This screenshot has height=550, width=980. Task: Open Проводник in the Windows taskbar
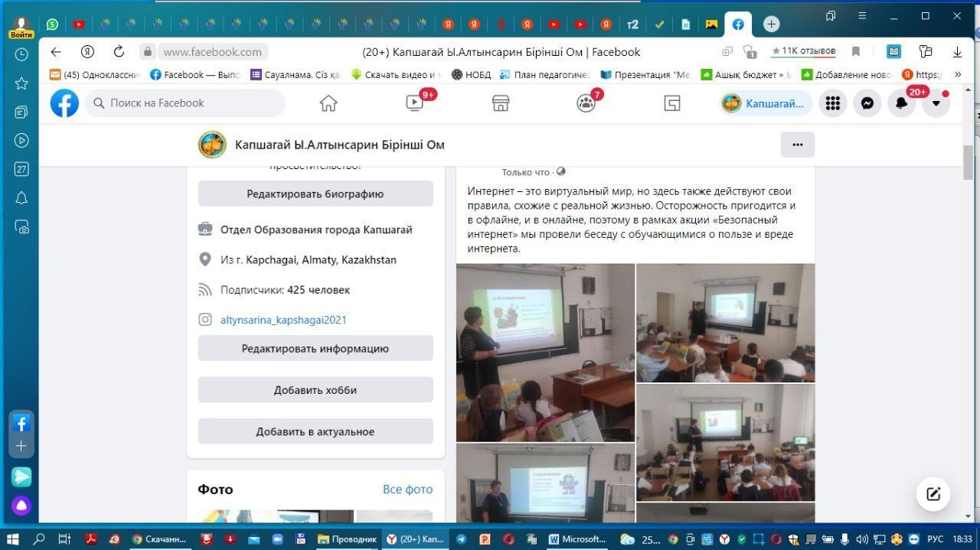348,539
